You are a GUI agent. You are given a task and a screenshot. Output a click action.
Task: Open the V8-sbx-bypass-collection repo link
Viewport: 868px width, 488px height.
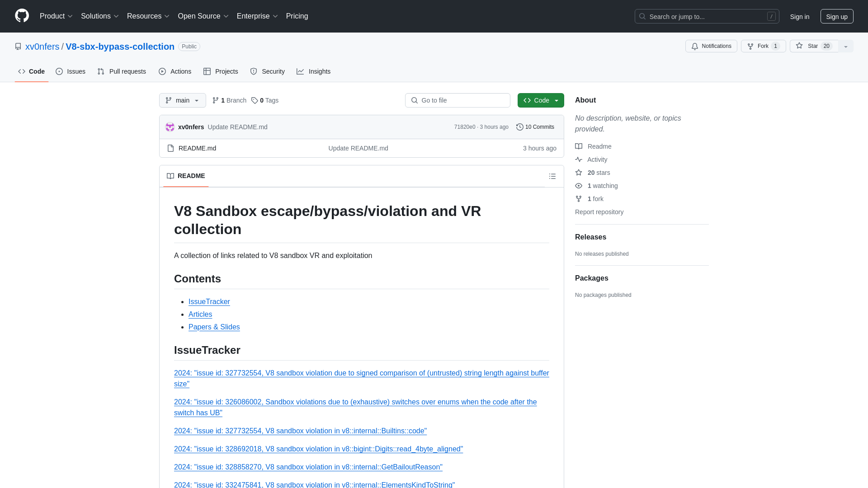[x=120, y=47]
